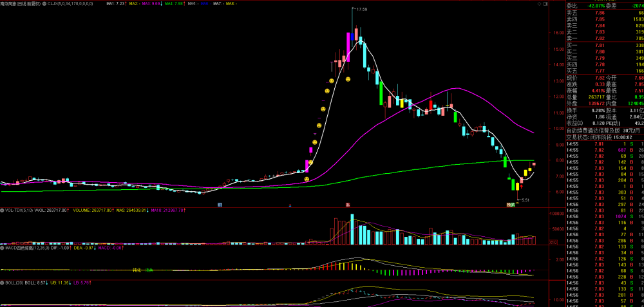Click the 委比 ratio header row
The height and width of the screenshot is (307, 644).
(605, 6)
